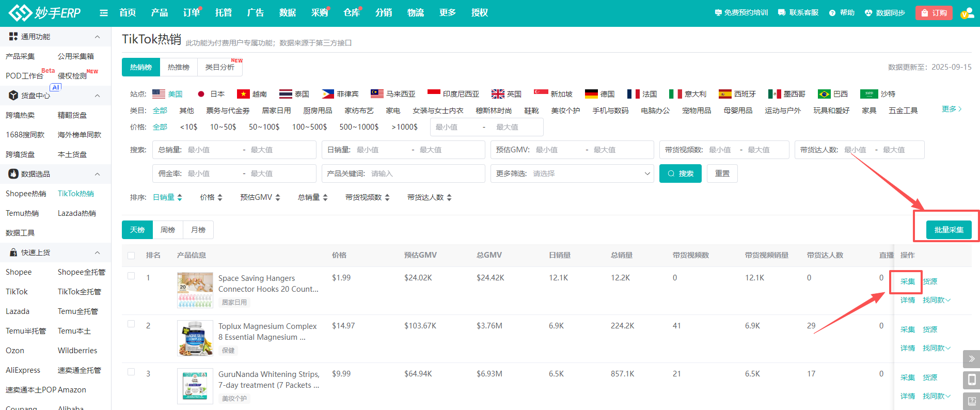The width and height of the screenshot is (980, 410).
Task: Collapse the 通用功能 sidebar section
Action: (98, 37)
